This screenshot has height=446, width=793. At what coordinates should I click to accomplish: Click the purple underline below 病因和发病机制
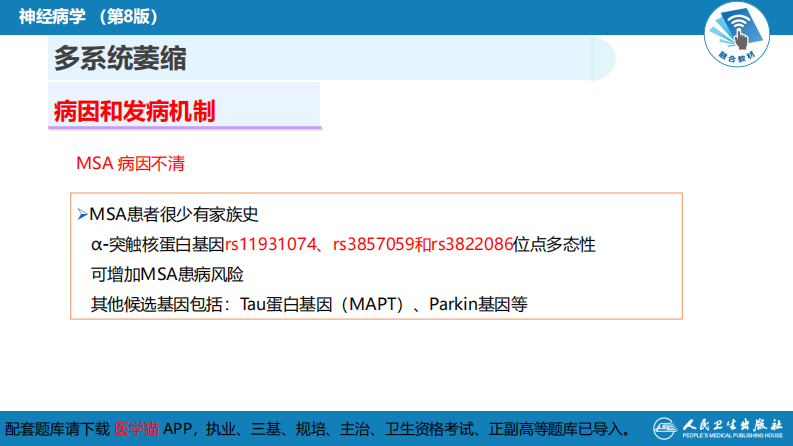tap(185, 128)
